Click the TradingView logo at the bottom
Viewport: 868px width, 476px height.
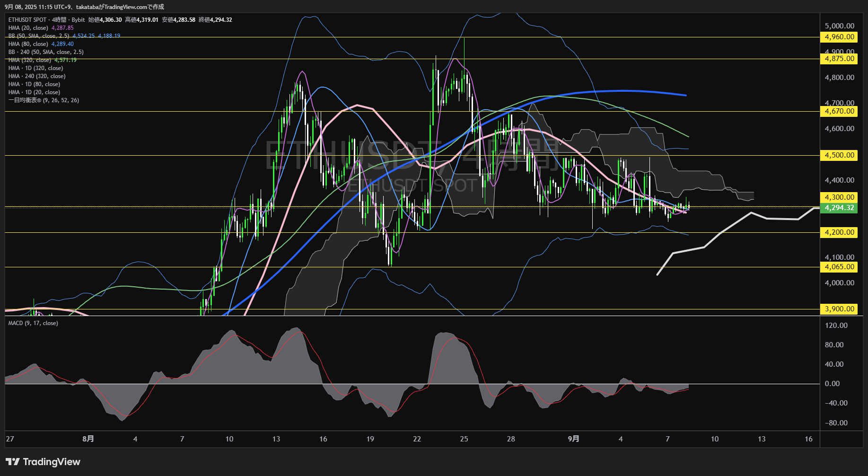pos(43,462)
